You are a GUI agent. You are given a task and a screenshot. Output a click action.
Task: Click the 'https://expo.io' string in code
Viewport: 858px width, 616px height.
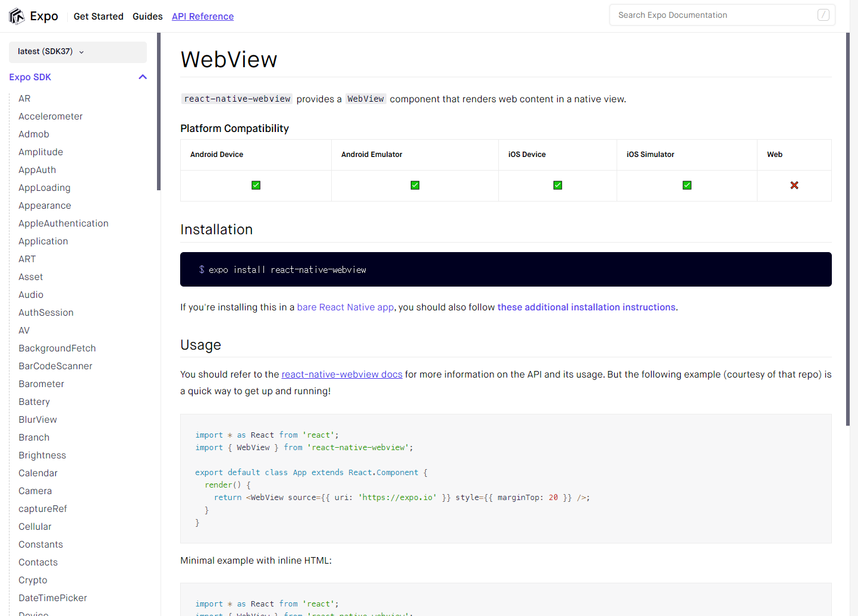coord(398,498)
